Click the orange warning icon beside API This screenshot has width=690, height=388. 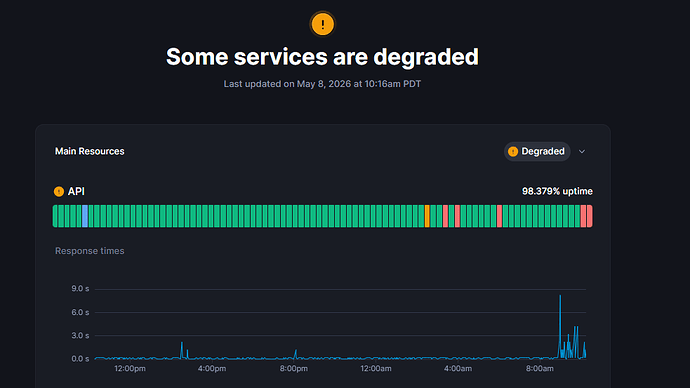click(x=59, y=191)
